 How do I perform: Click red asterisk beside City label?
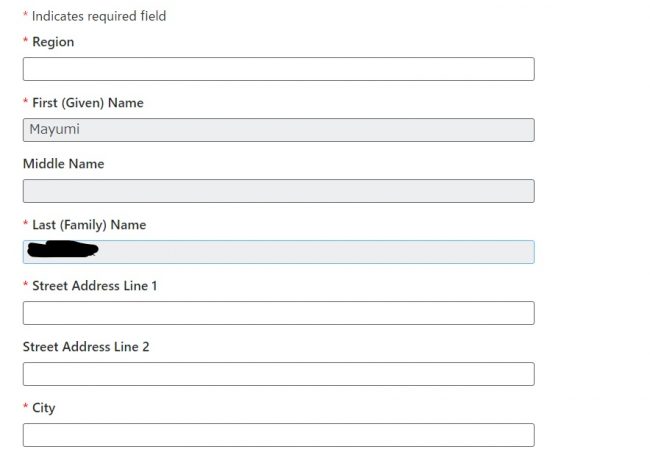click(x=25, y=406)
